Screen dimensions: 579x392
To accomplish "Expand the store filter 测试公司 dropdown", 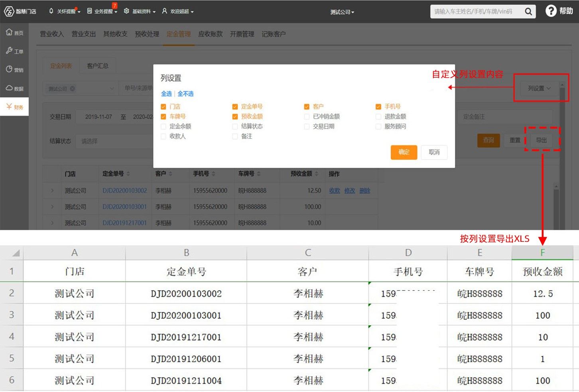I will coord(112,88).
